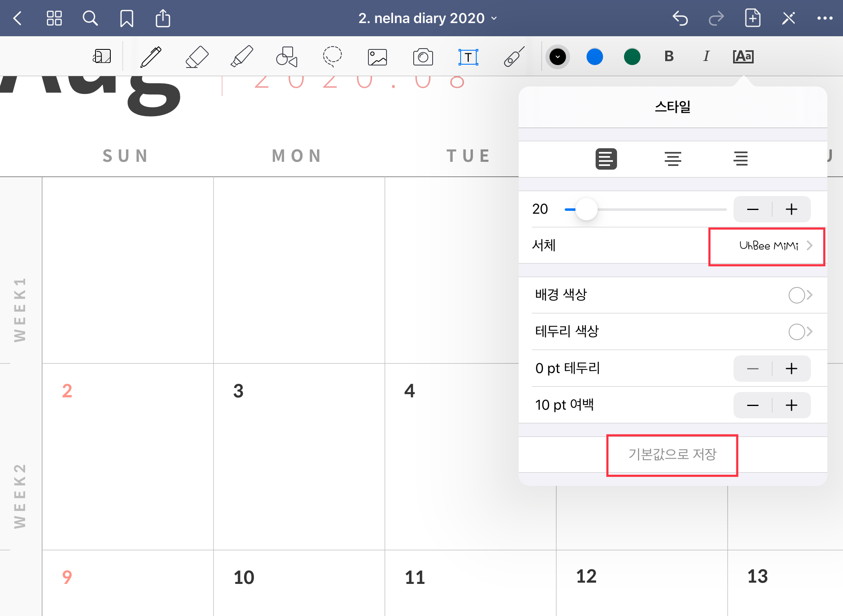Select center text alignment
Viewport: 843px width, 616px height.
673,159
